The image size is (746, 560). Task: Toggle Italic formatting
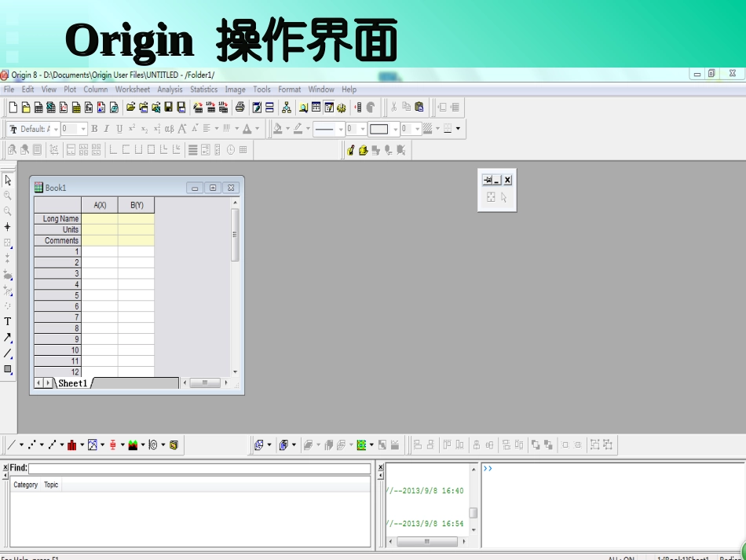tap(107, 129)
